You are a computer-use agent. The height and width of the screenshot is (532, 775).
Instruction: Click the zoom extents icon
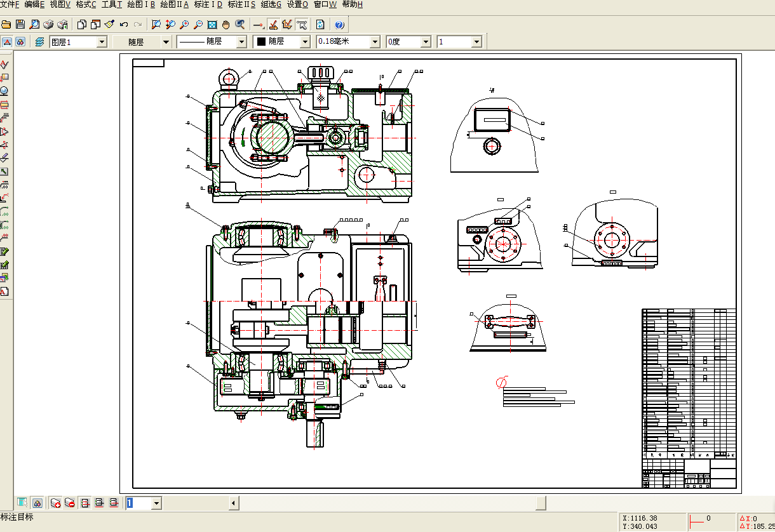point(213,25)
